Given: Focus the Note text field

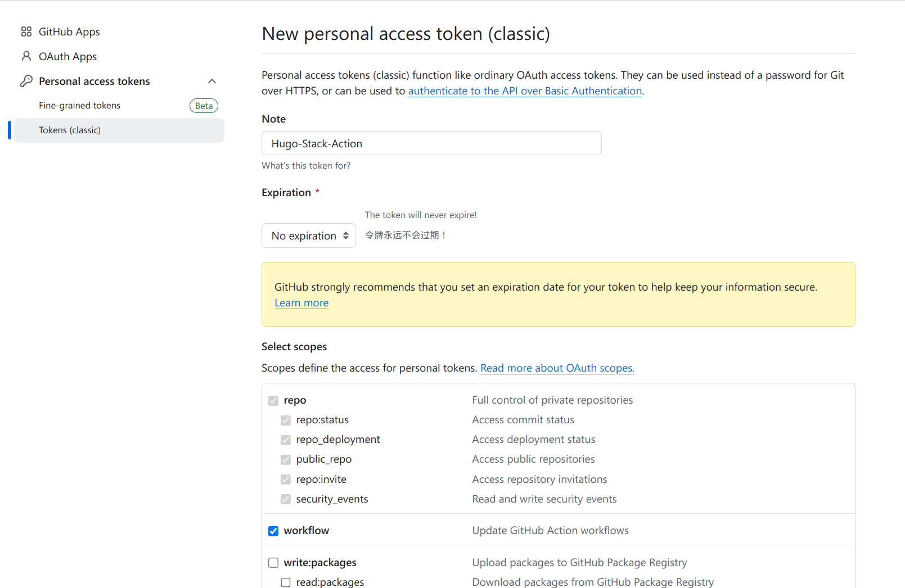Looking at the screenshot, I should pyautogui.click(x=431, y=143).
